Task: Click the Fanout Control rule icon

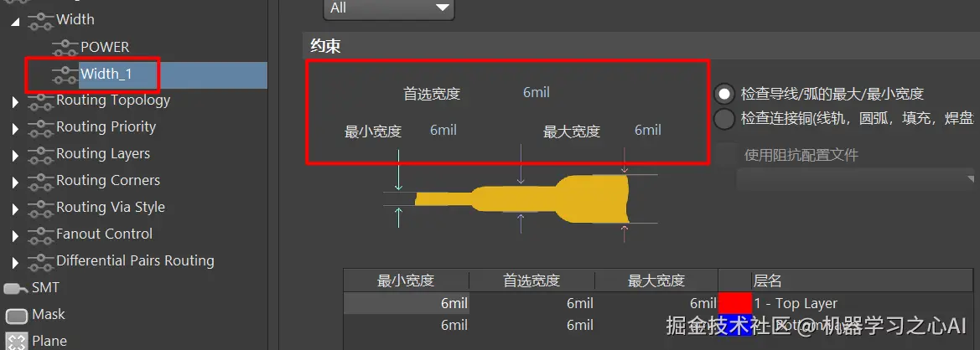Action: pyautogui.click(x=40, y=234)
